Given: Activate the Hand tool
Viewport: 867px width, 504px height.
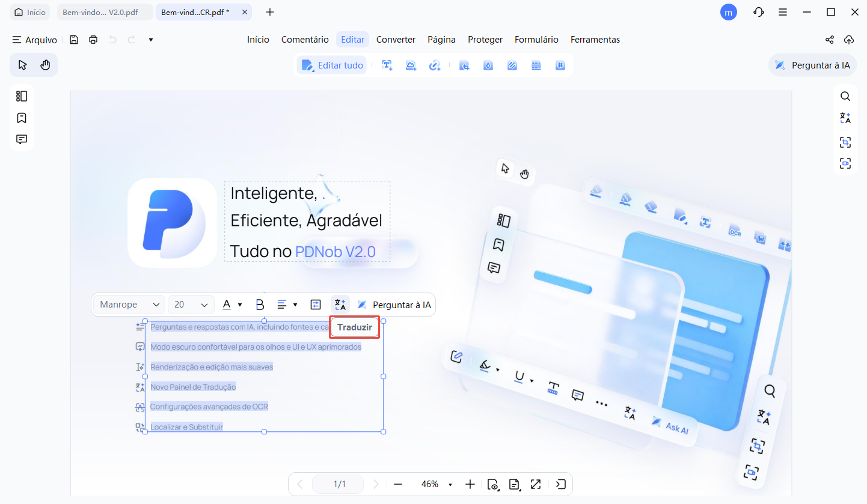Looking at the screenshot, I should 46,64.
